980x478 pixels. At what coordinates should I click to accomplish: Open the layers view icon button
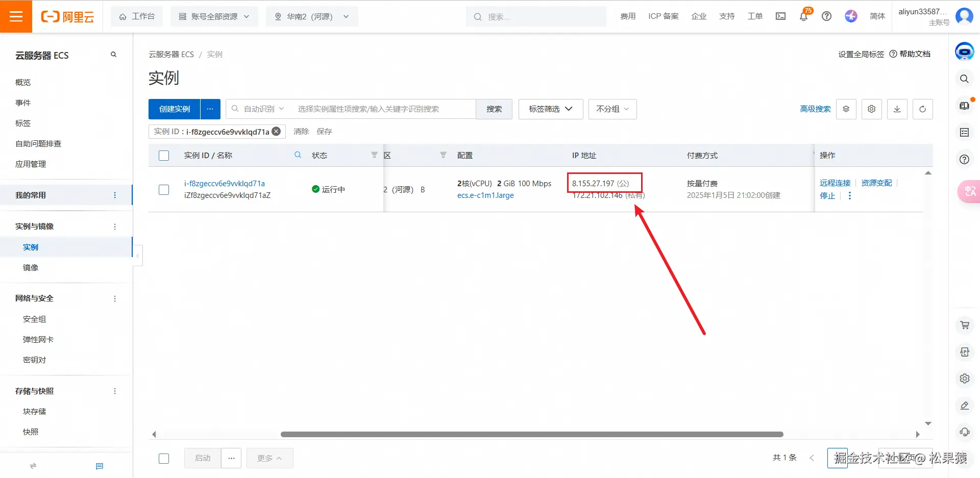(846, 109)
